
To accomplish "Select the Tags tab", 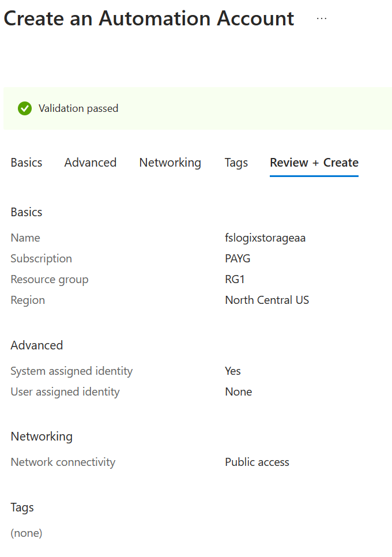I will [236, 163].
